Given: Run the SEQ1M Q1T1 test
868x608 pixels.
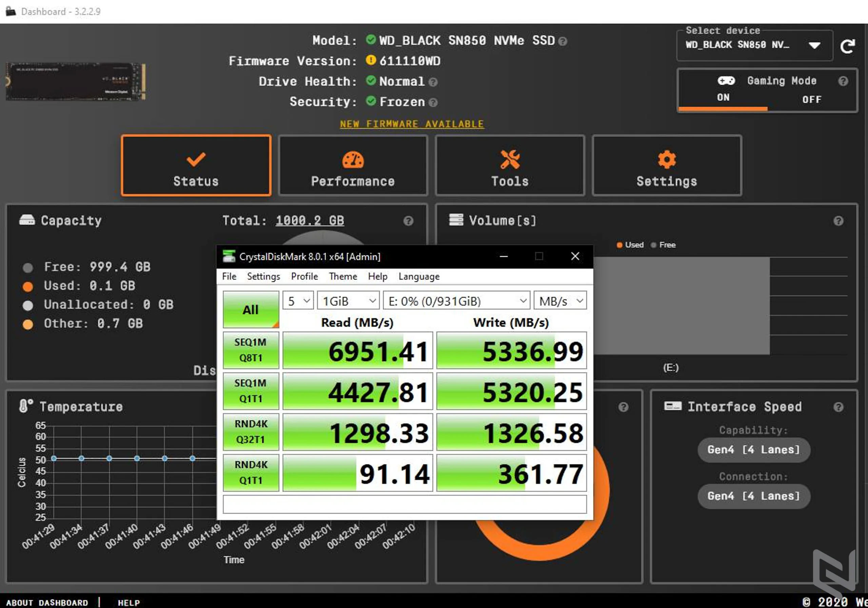Looking at the screenshot, I should click(251, 391).
